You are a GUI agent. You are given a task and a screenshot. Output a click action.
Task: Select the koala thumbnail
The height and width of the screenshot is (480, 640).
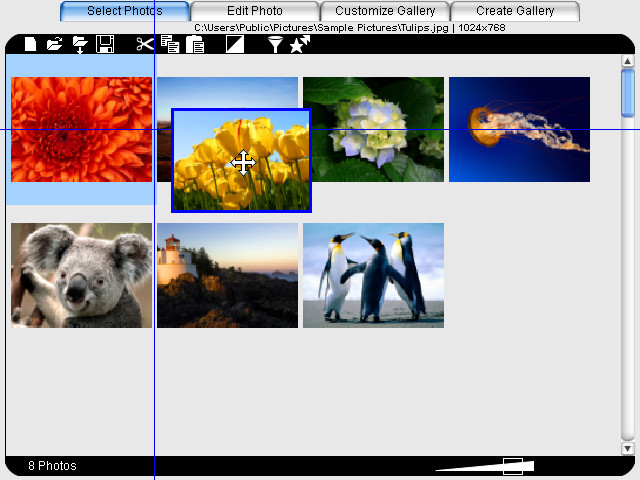tap(82, 276)
